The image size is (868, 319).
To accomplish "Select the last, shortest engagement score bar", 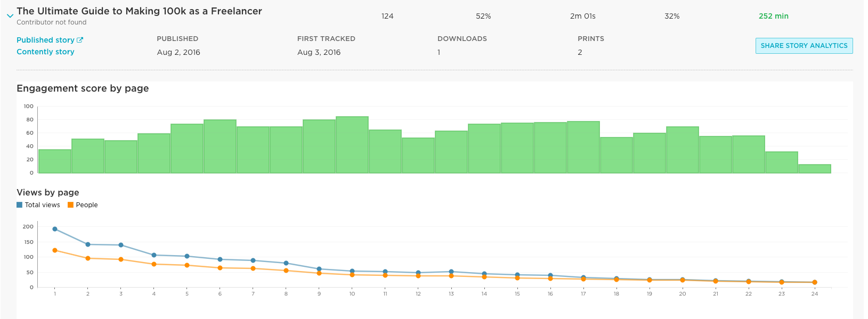I will click(814, 168).
